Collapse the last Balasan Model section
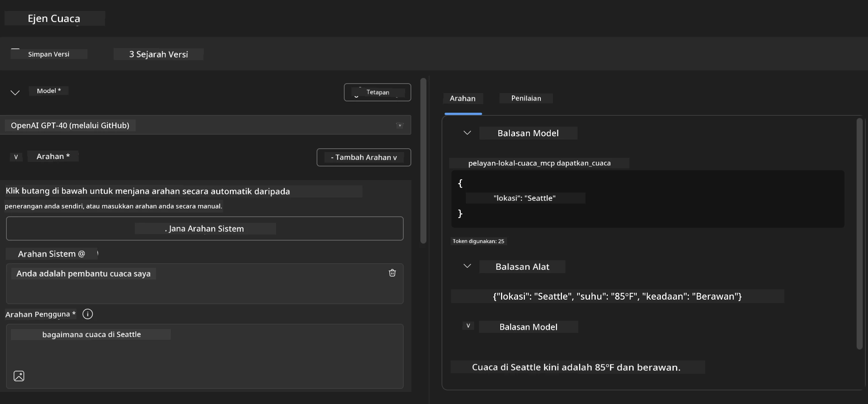The height and width of the screenshot is (404, 868). pyautogui.click(x=468, y=326)
